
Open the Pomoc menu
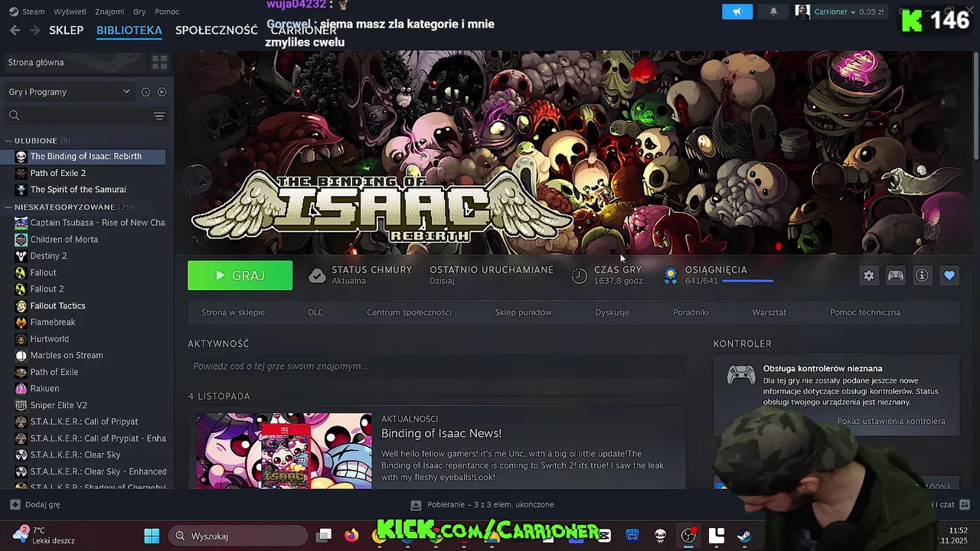167,11
